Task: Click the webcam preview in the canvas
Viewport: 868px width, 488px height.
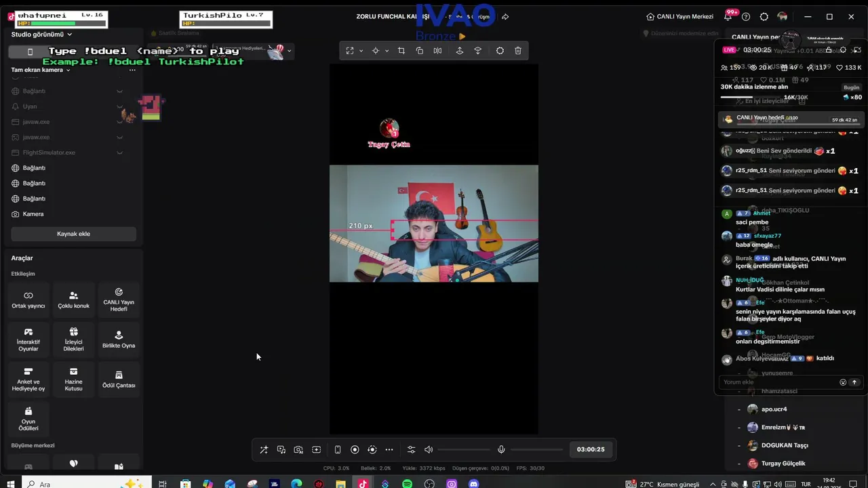Action: pos(434,224)
